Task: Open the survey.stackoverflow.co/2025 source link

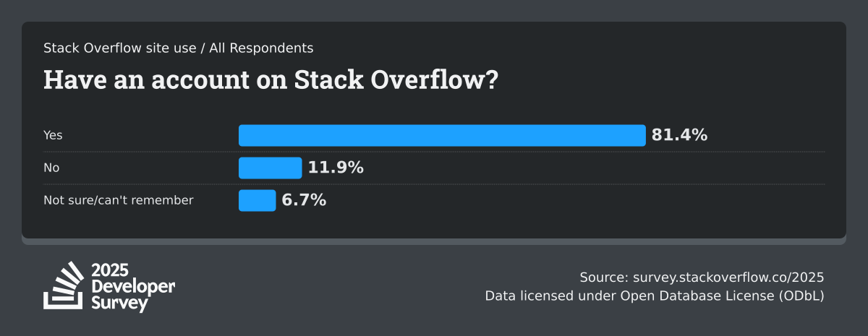Action: 728,277
